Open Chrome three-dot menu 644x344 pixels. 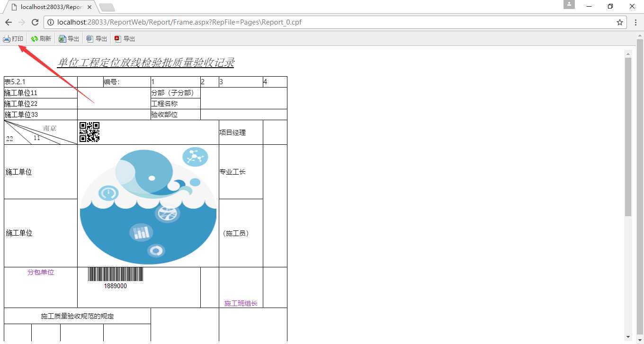click(635, 22)
